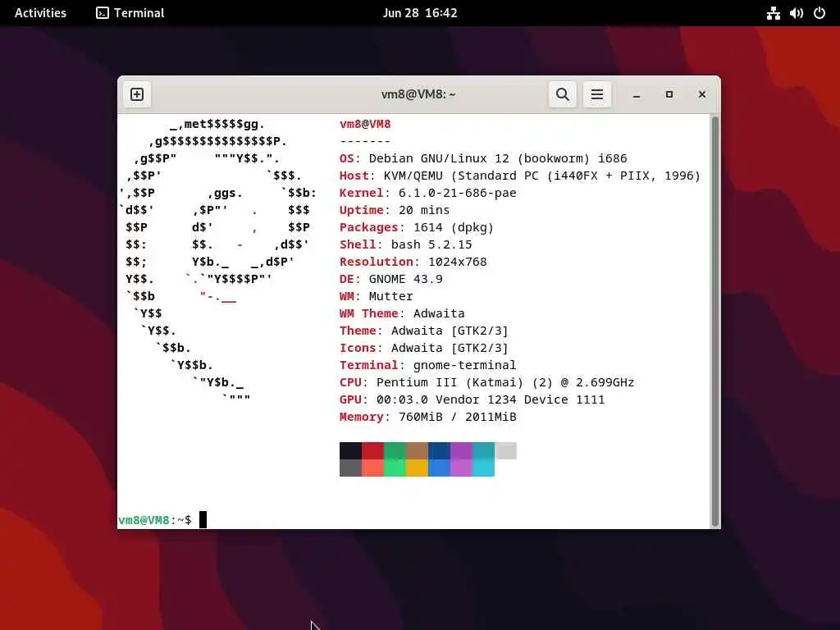
Task: Click the black color block
Action: 350,450
